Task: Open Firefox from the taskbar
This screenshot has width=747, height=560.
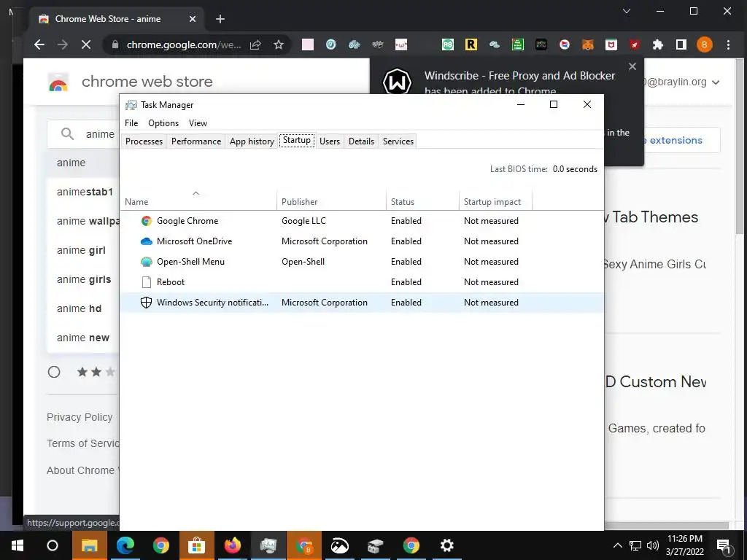Action: tap(233, 545)
